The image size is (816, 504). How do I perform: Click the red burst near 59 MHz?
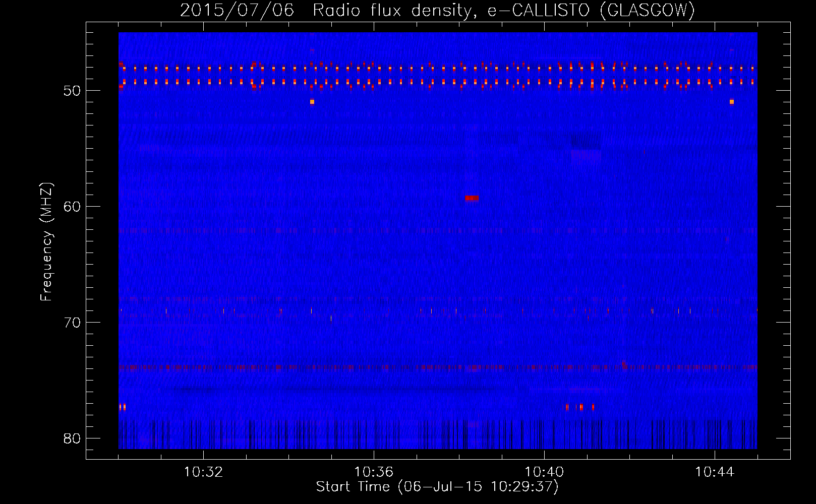(x=472, y=198)
